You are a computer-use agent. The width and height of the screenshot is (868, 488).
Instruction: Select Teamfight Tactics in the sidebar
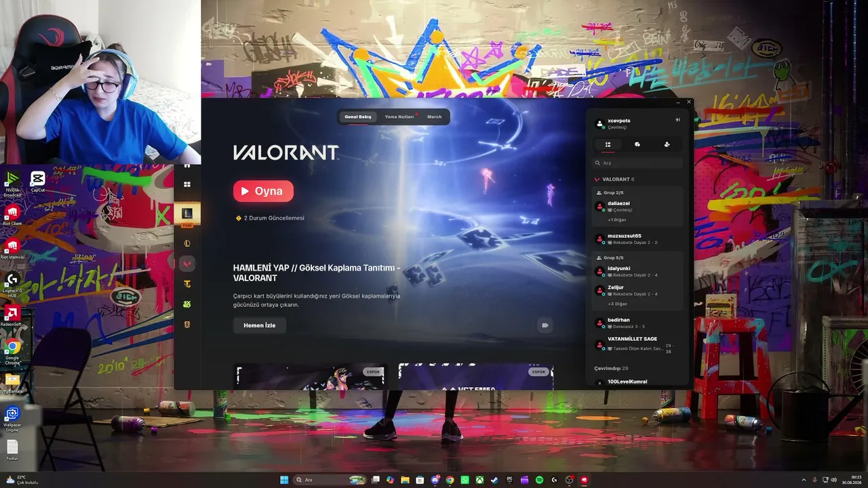[187, 284]
